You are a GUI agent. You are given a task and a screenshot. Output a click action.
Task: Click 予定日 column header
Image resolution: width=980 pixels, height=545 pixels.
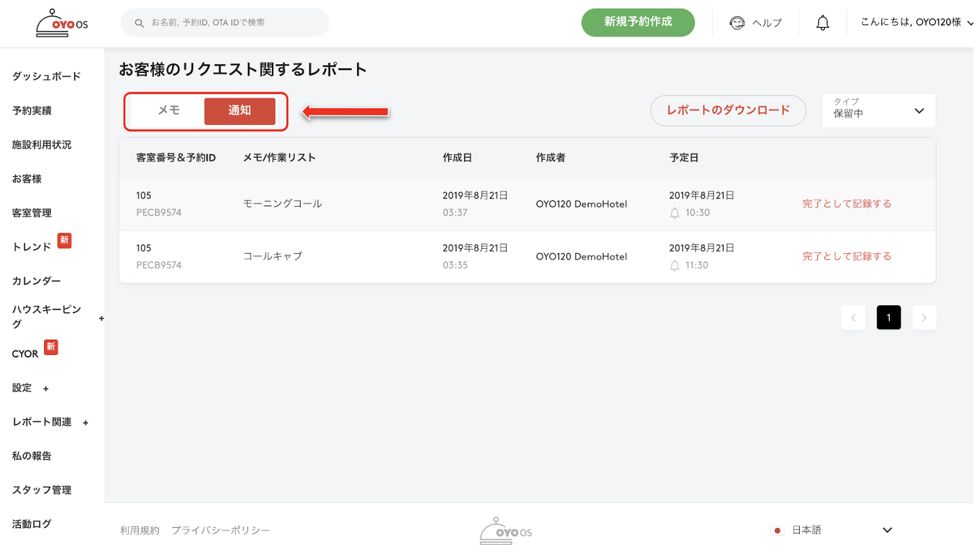684,158
